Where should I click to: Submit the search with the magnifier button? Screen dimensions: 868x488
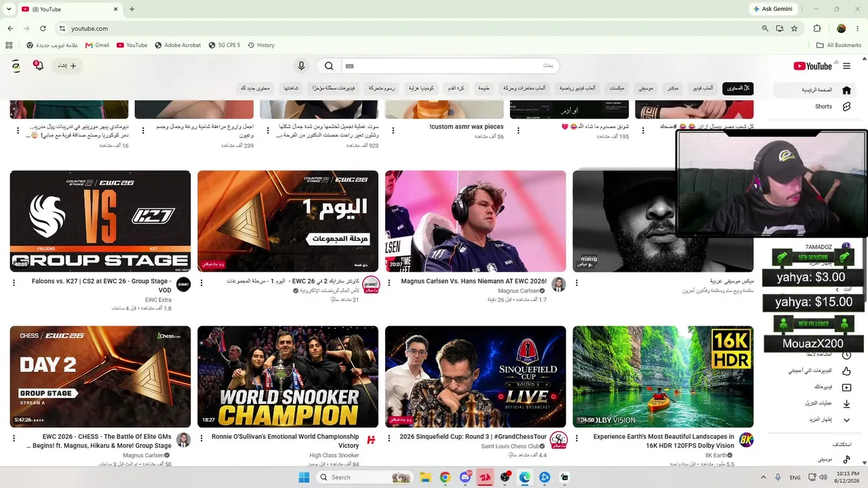329,66
